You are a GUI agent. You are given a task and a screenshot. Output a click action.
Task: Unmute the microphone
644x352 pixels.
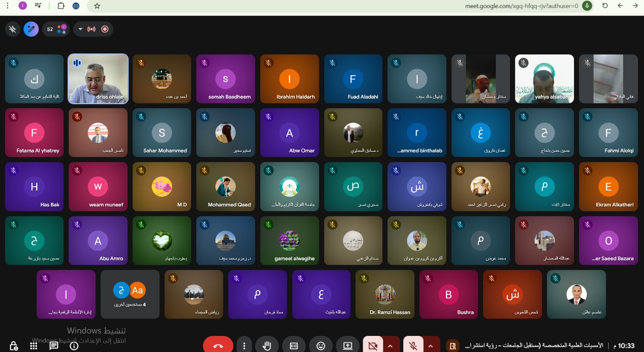(x=413, y=346)
